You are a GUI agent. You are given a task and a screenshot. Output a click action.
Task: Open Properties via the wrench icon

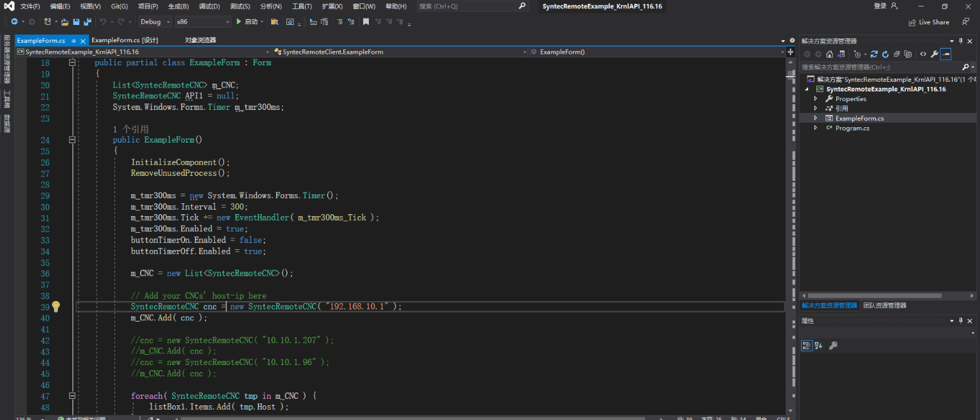click(x=935, y=54)
